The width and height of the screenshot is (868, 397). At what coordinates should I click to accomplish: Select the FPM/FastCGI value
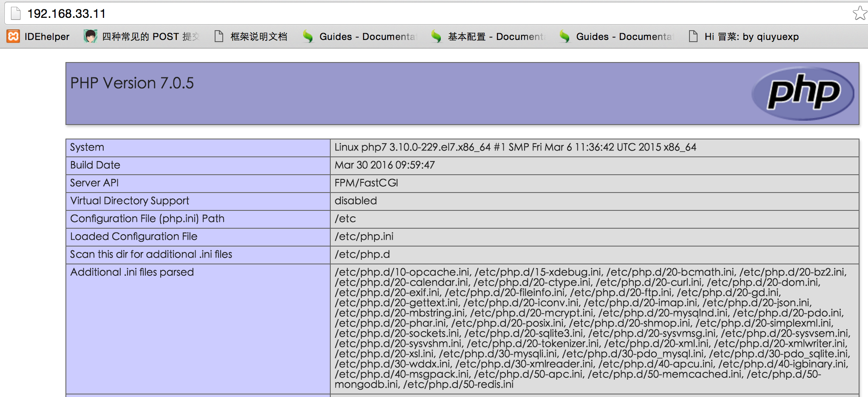coord(366,183)
